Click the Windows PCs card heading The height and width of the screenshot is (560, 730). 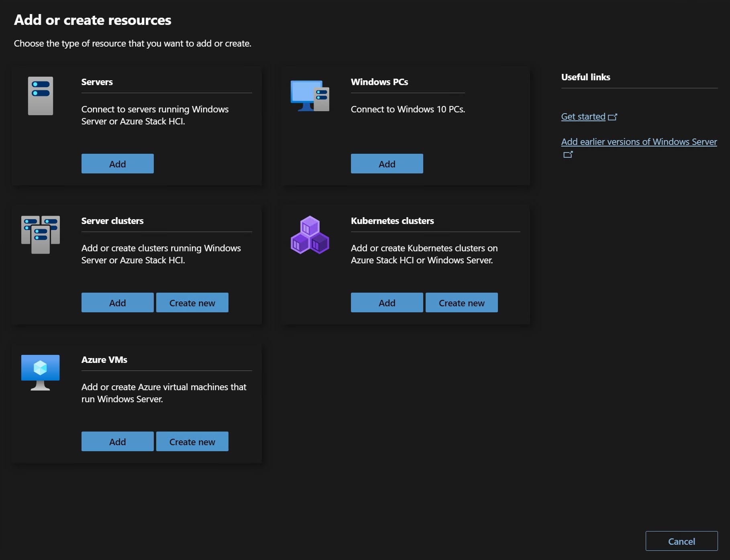coord(379,82)
